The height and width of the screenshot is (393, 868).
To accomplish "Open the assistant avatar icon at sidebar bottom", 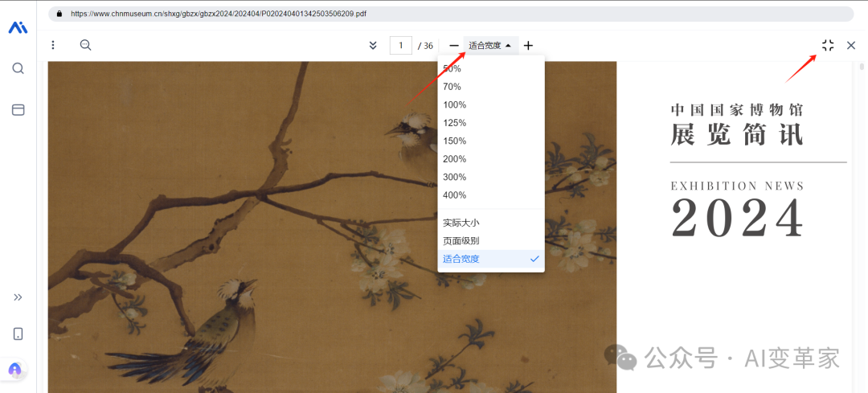I will pos(15,369).
